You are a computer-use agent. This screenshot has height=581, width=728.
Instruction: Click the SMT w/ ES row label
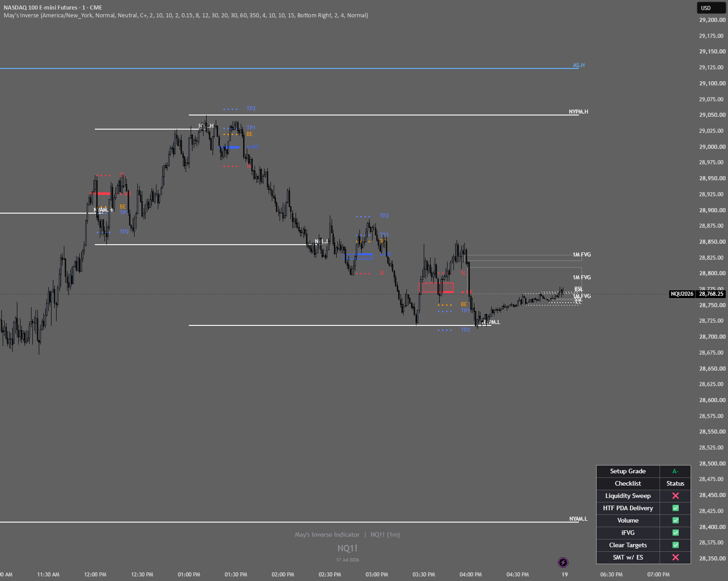tap(628, 558)
